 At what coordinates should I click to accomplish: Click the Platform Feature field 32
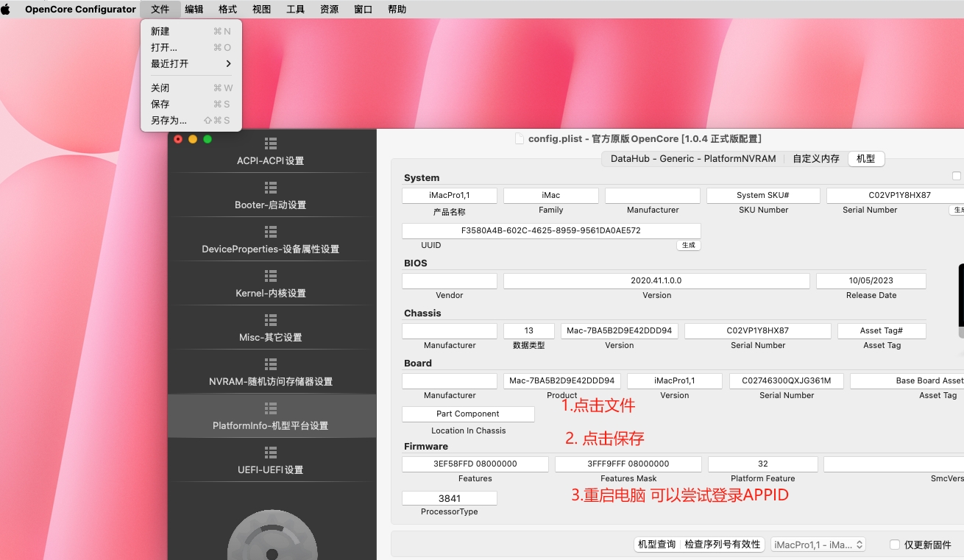click(763, 464)
